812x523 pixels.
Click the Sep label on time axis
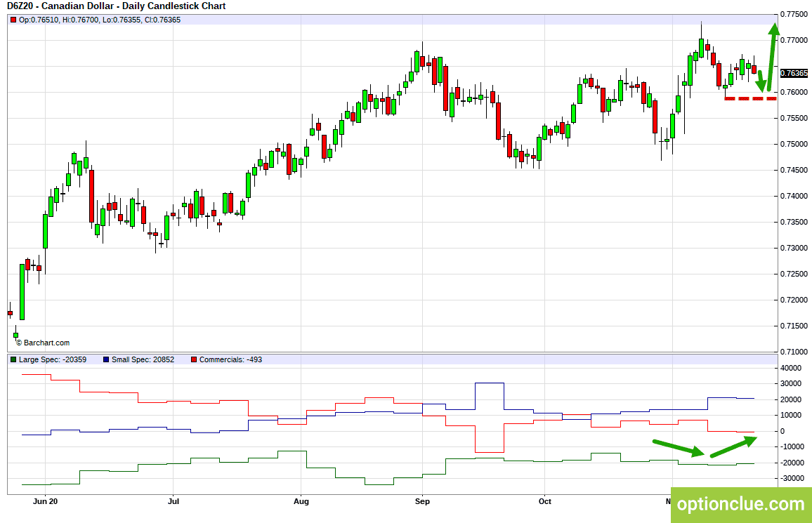pyautogui.click(x=423, y=501)
